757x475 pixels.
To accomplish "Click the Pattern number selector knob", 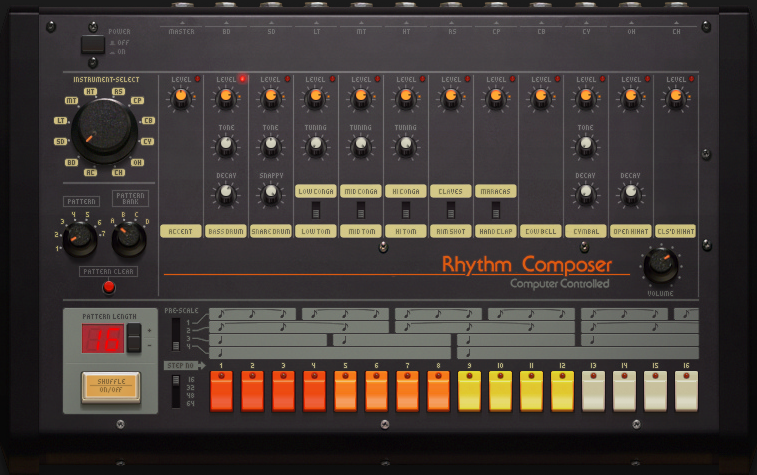I will click(80, 239).
